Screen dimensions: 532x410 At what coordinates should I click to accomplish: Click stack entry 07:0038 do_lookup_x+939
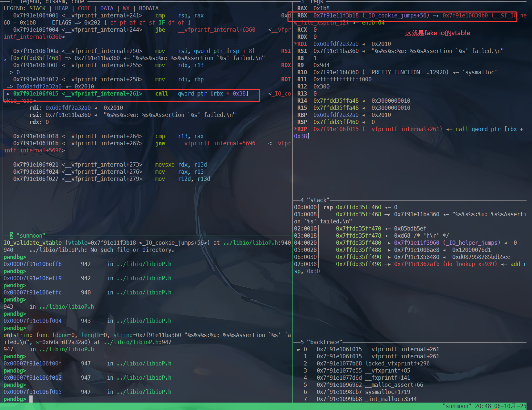tap(410, 268)
